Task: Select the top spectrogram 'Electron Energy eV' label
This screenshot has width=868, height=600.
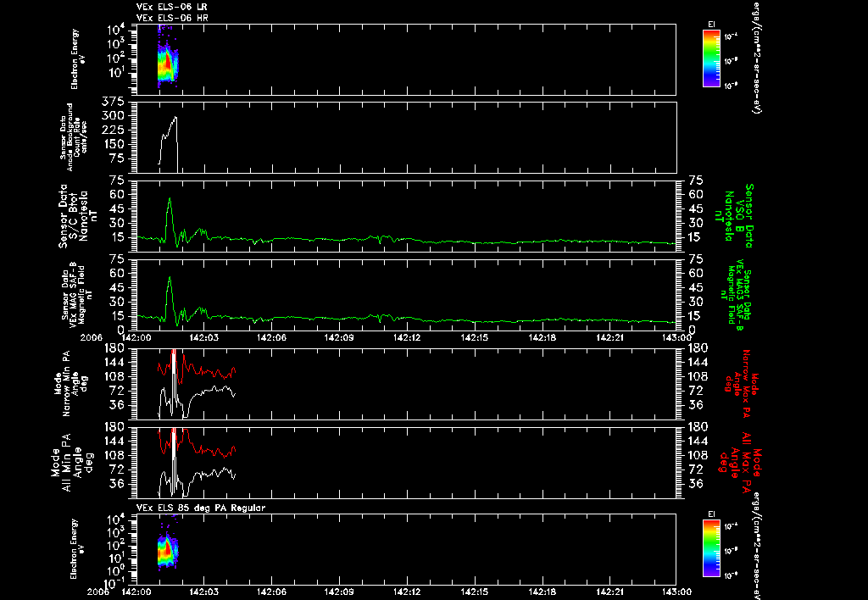Action: point(77,59)
